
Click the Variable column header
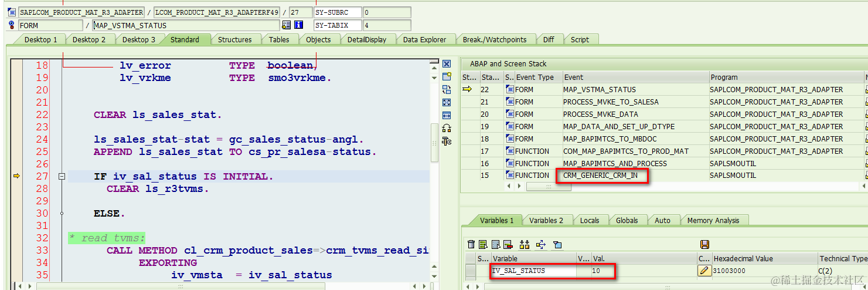coord(533,258)
